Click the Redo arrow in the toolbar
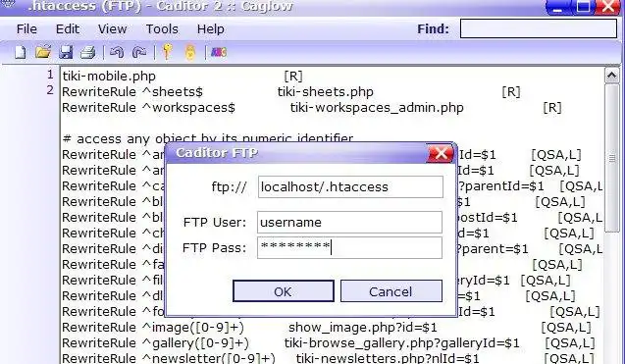The height and width of the screenshot is (364, 625). (x=139, y=52)
